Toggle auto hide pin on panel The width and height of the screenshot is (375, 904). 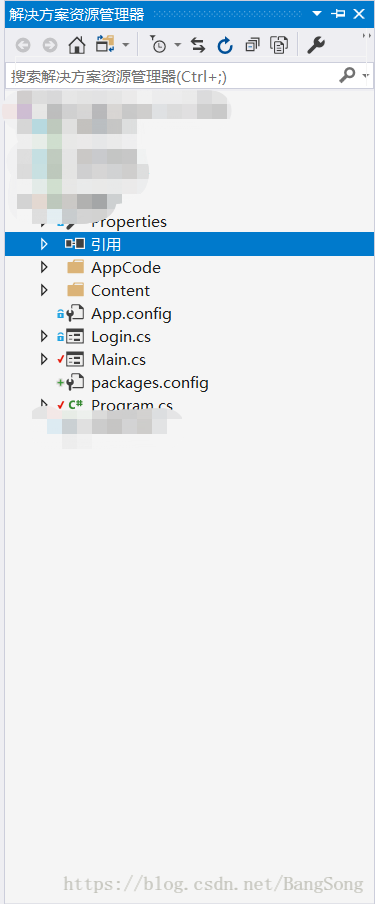pos(339,14)
